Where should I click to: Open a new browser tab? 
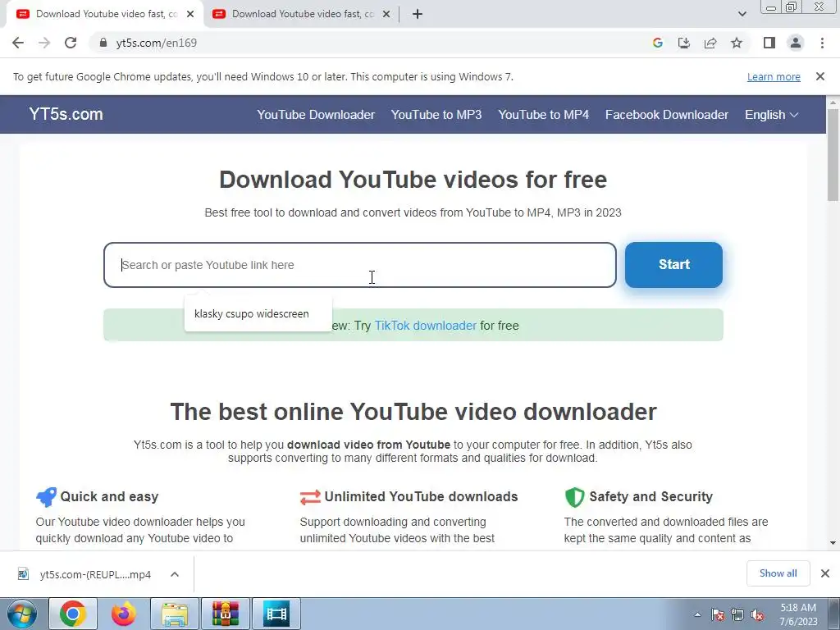point(418,14)
